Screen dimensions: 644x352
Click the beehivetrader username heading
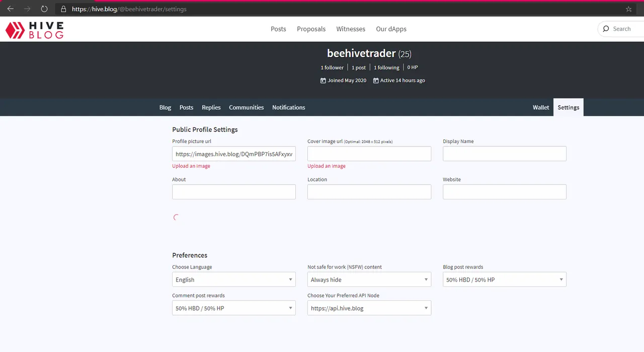tap(361, 53)
